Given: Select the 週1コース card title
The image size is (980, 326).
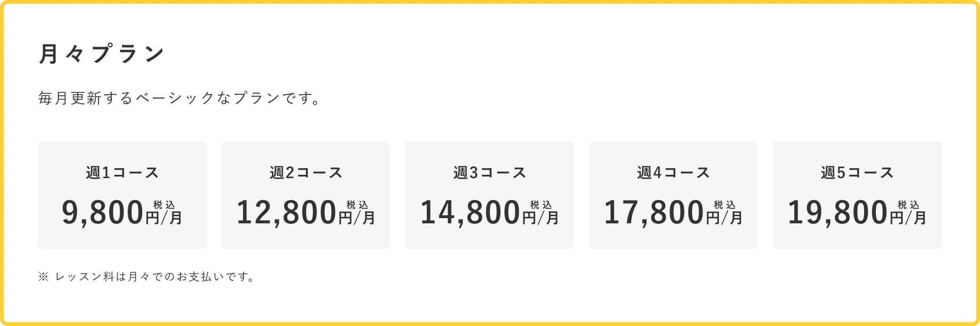Looking at the screenshot, I should [x=122, y=173].
